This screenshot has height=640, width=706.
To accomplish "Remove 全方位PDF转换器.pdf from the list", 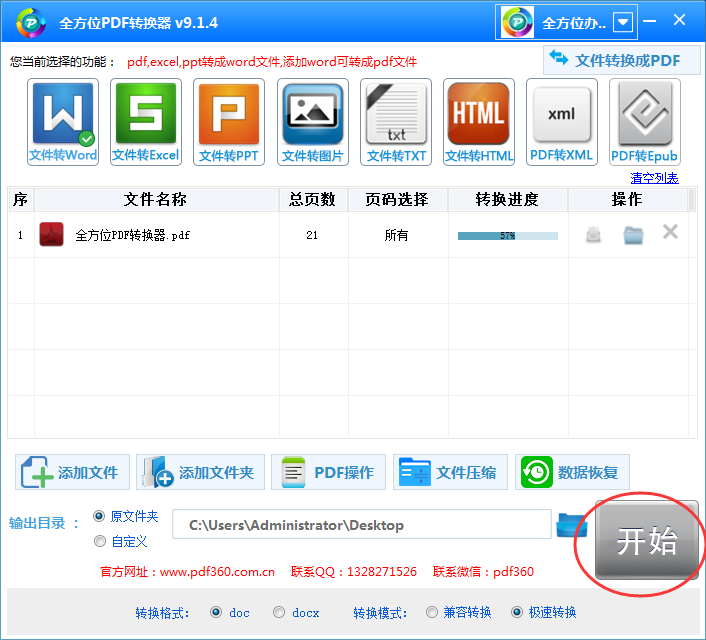I will pos(670,232).
